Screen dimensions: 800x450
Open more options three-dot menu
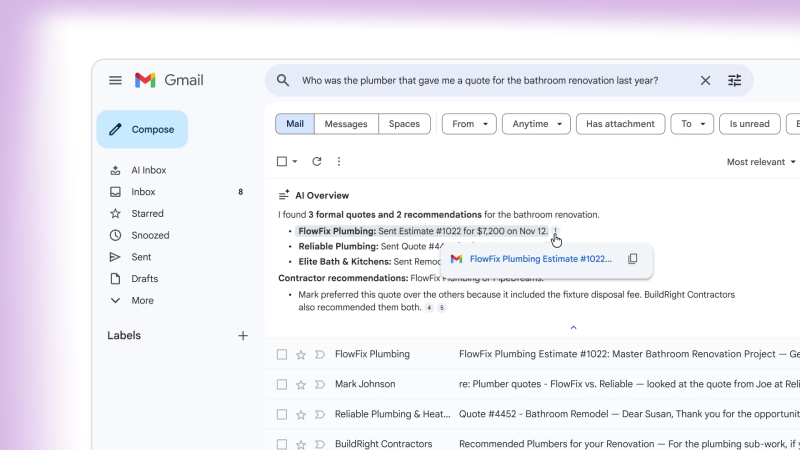click(x=339, y=161)
